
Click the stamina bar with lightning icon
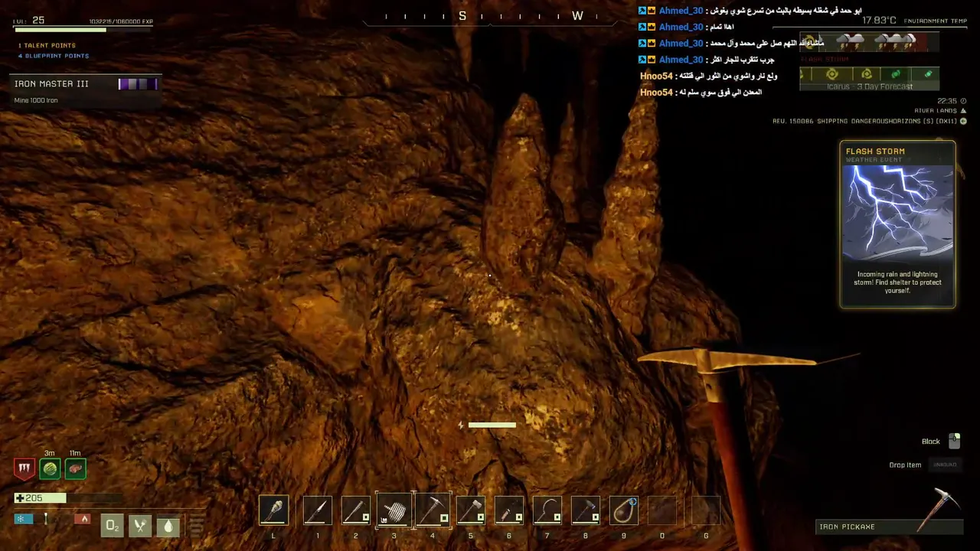coord(487,425)
